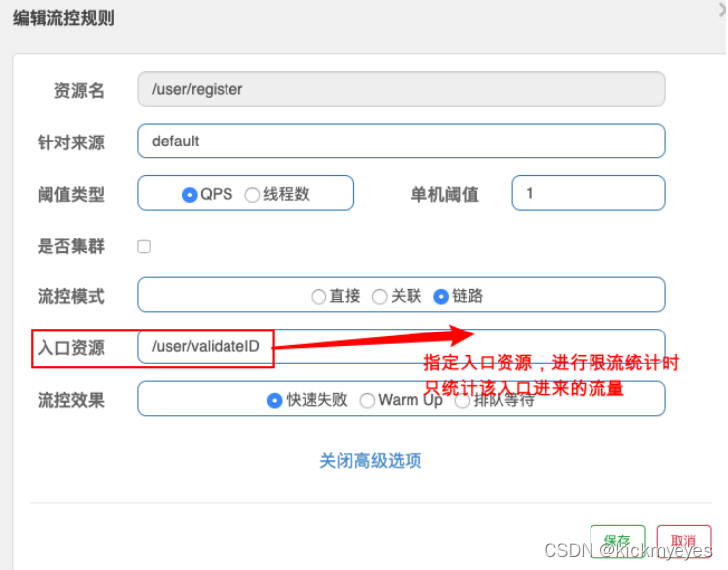Select 快速失败 flow control effect
Image resolution: width=728 pixels, height=570 pixels.
(x=274, y=400)
